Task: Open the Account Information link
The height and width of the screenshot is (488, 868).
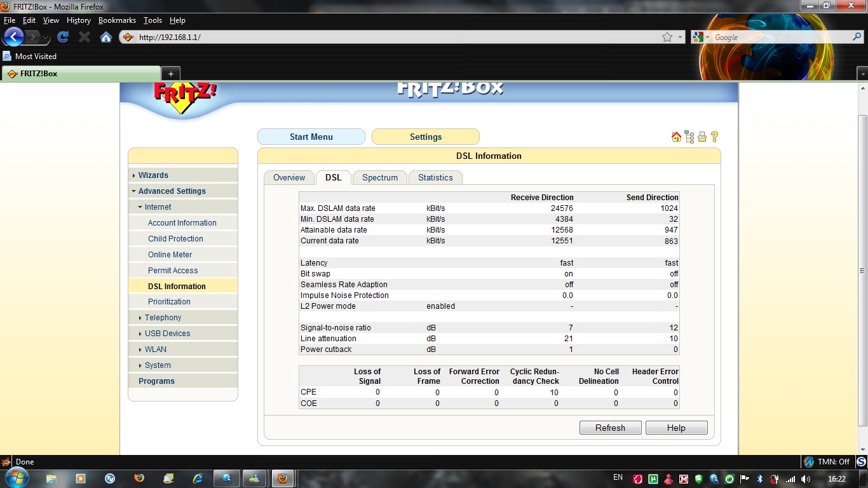Action: click(x=182, y=223)
